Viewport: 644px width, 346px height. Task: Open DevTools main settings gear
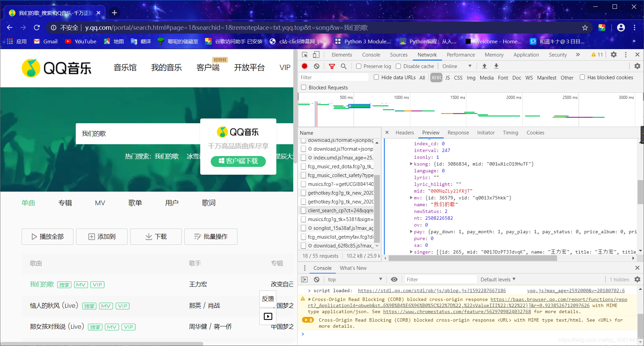coord(614,55)
